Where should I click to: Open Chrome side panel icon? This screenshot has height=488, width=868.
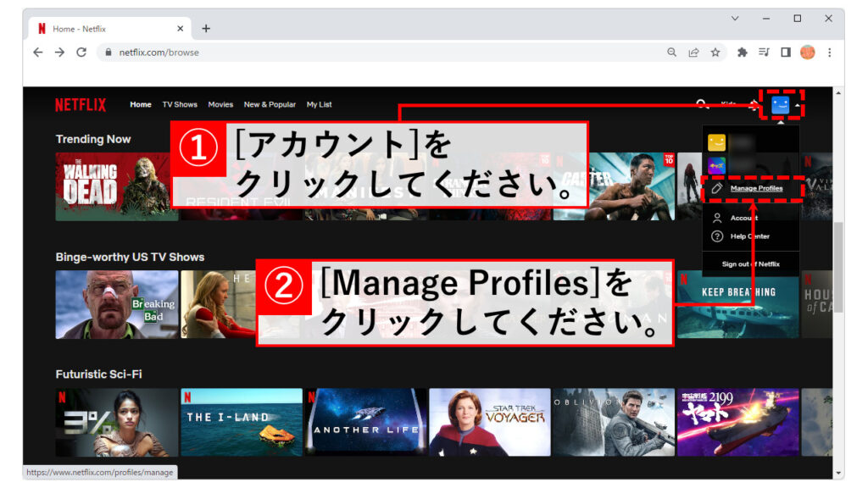tap(786, 53)
